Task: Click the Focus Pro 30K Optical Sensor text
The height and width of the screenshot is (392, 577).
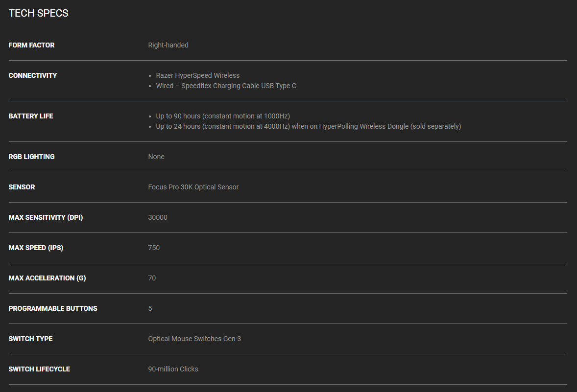Action: [193, 187]
